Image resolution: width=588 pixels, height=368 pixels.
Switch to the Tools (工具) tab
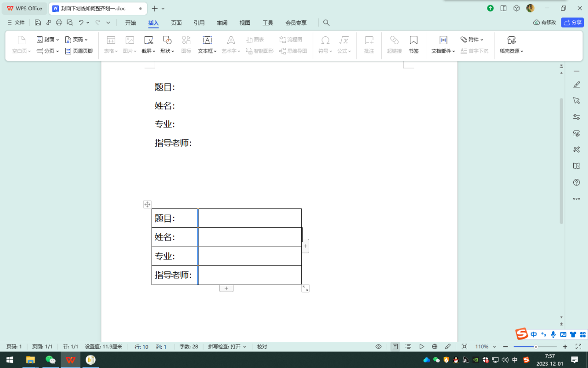[x=268, y=23]
